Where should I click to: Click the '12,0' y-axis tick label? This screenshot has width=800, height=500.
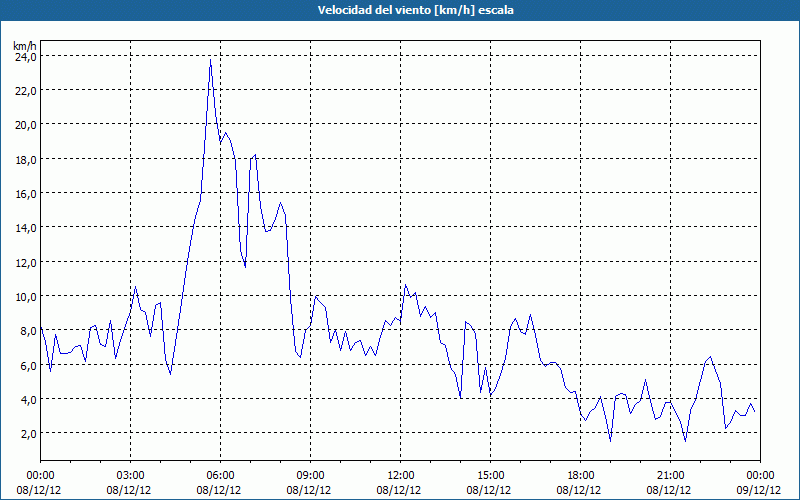click(26, 263)
